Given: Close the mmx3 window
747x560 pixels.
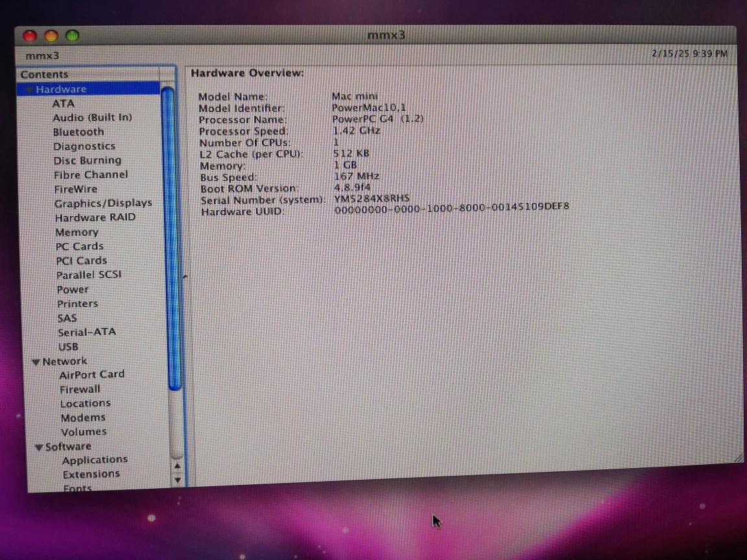Looking at the screenshot, I should coord(30,36).
